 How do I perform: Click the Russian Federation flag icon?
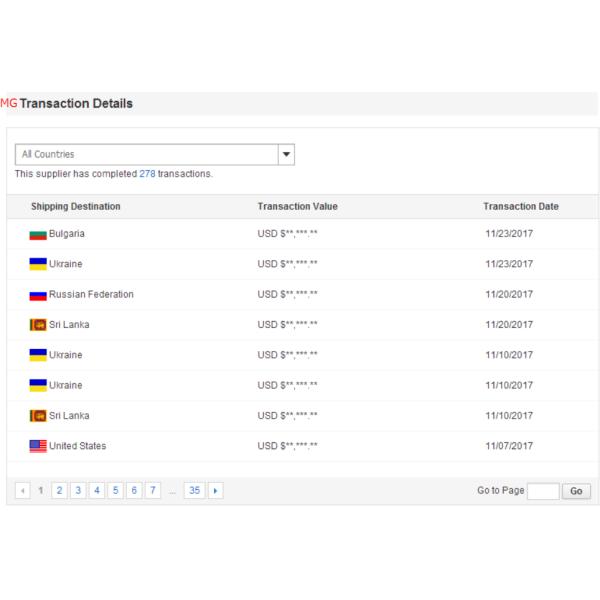click(38, 295)
